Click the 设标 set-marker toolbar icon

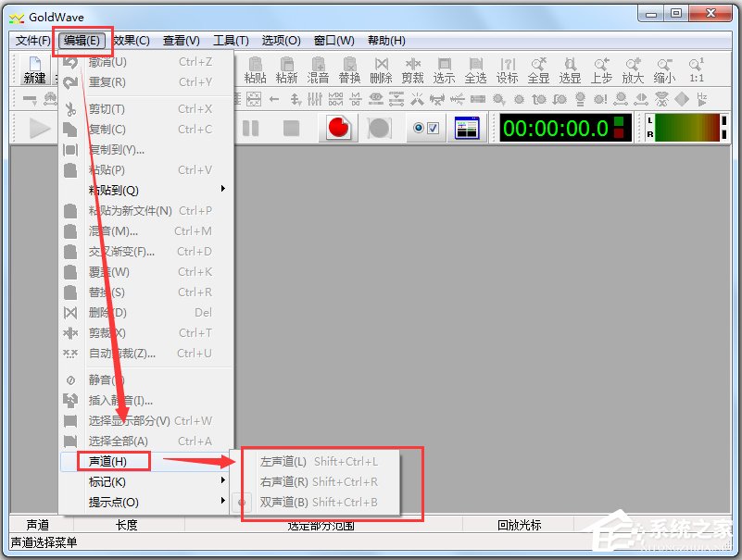click(x=508, y=69)
